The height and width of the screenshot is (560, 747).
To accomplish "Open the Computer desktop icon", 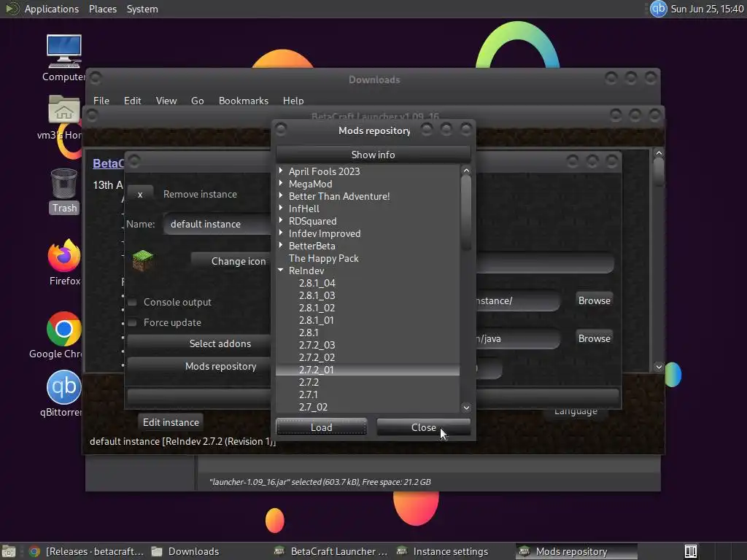I will pyautogui.click(x=64, y=52).
